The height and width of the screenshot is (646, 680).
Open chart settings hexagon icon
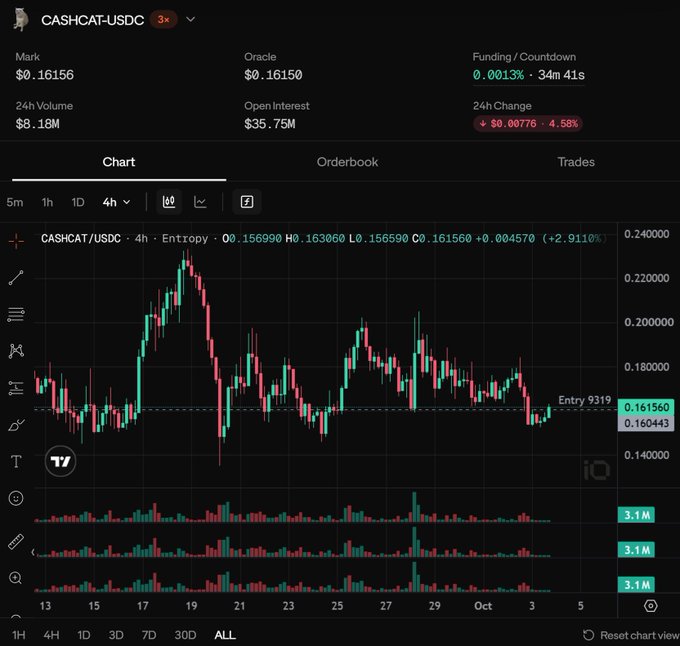point(651,606)
